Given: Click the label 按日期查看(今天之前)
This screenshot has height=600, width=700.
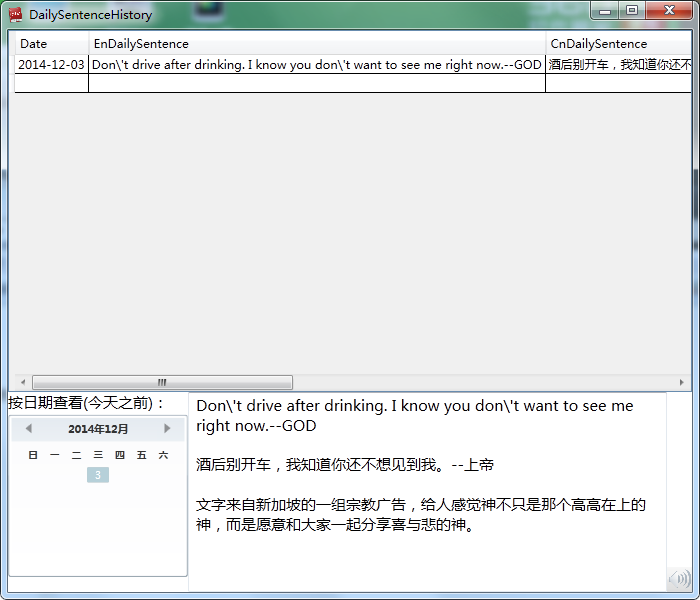Looking at the screenshot, I should click(87, 403).
